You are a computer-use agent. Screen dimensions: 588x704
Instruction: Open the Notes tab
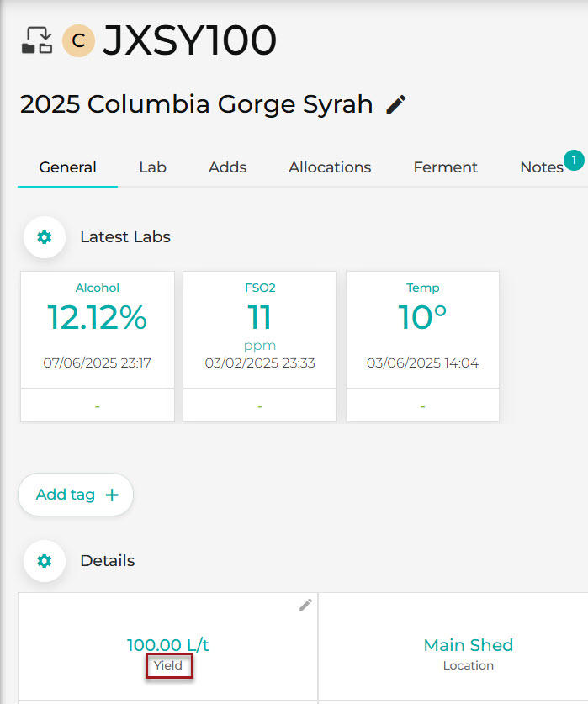tap(542, 167)
